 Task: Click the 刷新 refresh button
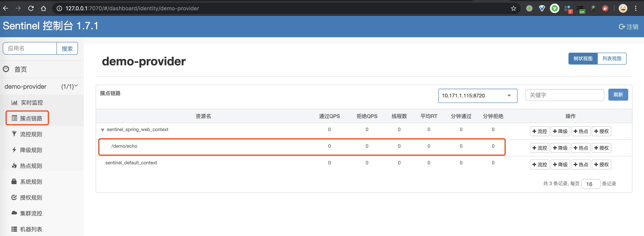(x=618, y=95)
